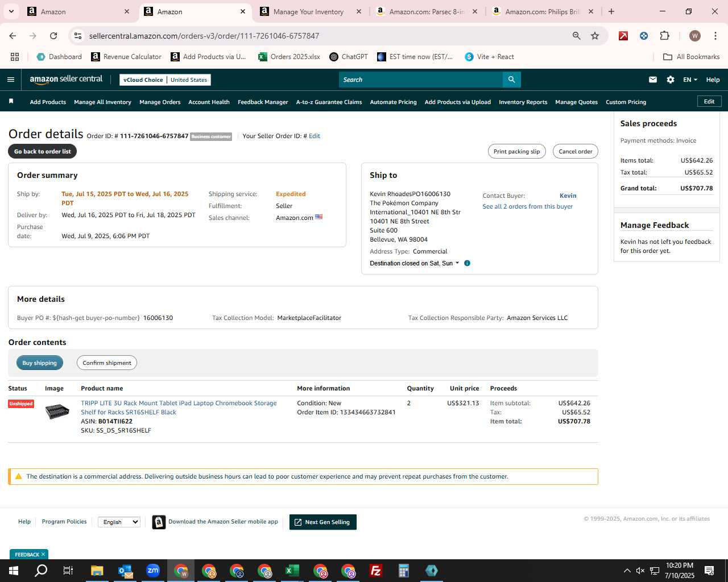Image resolution: width=728 pixels, height=582 pixels.
Task: Switch to the Amazon.com: Parsec browser tab
Action: [x=427, y=11]
